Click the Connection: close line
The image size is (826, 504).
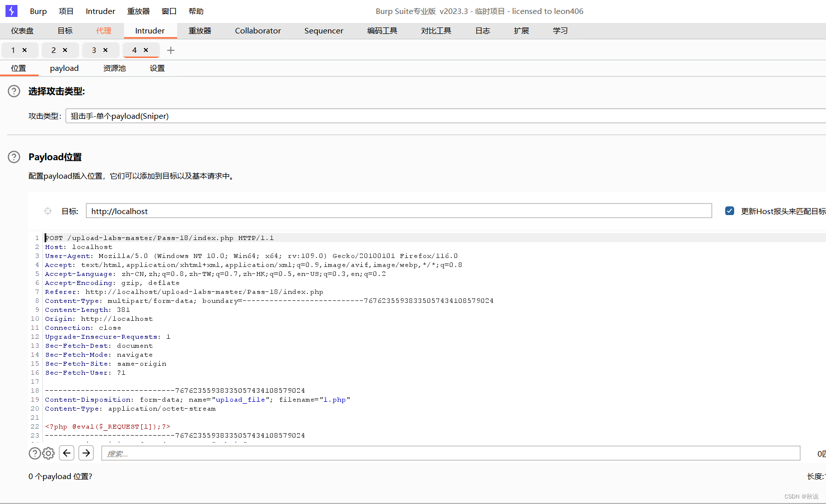click(83, 328)
